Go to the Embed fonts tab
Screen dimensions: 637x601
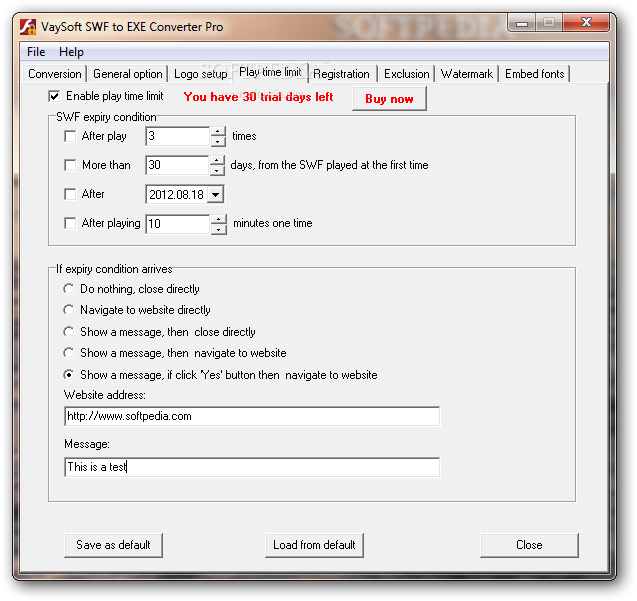(534, 74)
